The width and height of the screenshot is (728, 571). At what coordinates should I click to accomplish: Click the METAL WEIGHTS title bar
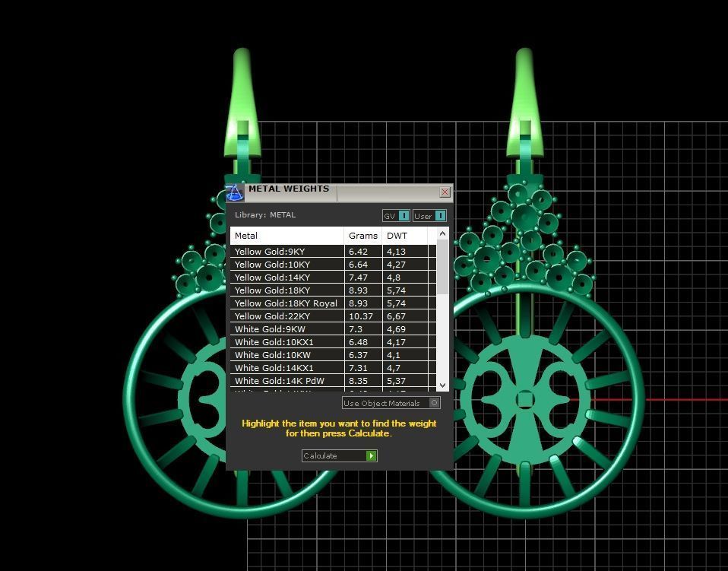[340, 192]
